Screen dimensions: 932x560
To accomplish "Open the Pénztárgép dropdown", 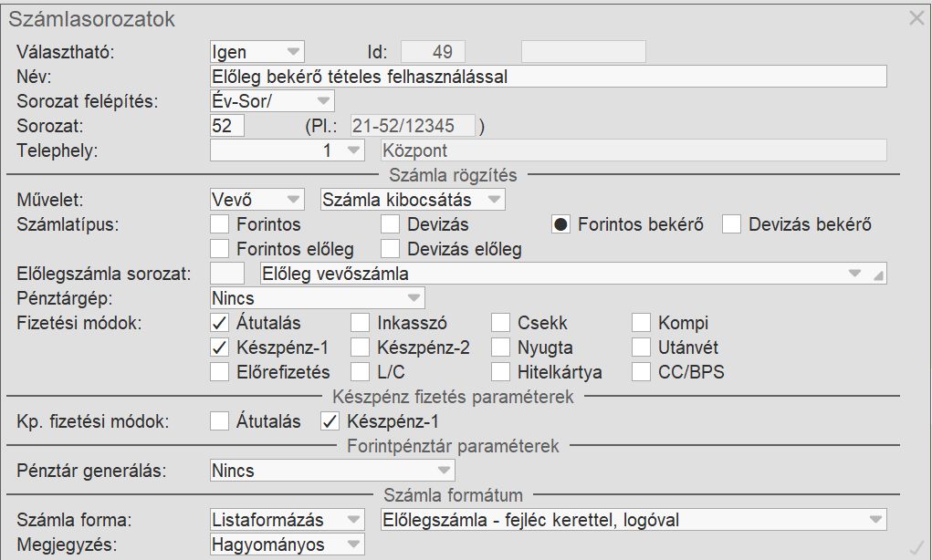I will click(414, 298).
